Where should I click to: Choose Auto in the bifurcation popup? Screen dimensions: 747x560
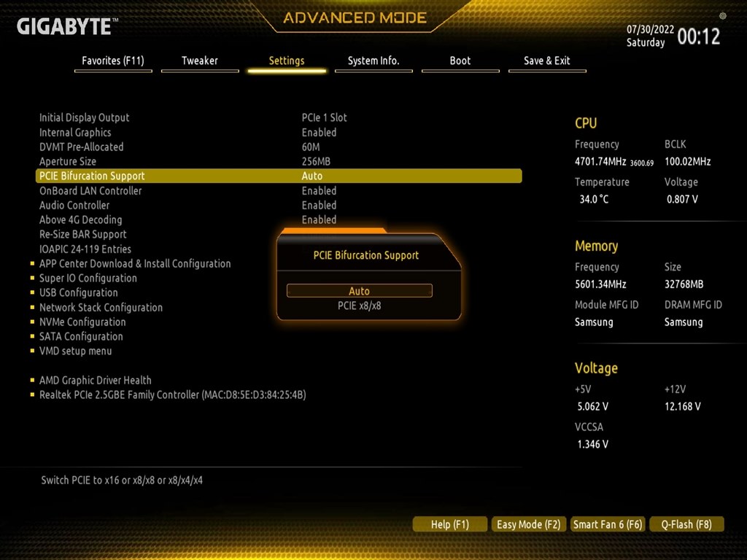click(x=359, y=291)
